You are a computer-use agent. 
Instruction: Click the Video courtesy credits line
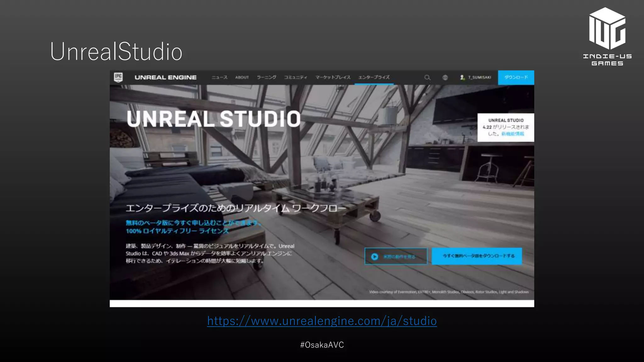pyautogui.click(x=449, y=292)
